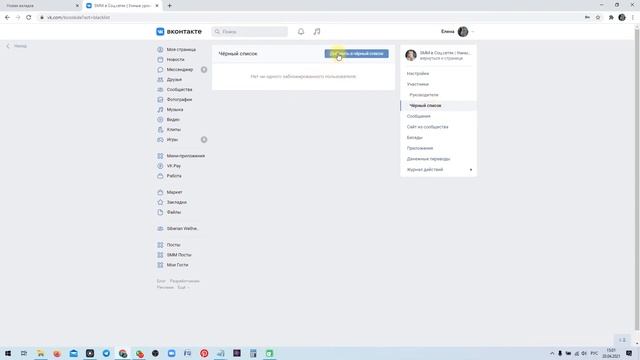Open the Windows Start menu

pyautogui.click(x=8, y=353)
